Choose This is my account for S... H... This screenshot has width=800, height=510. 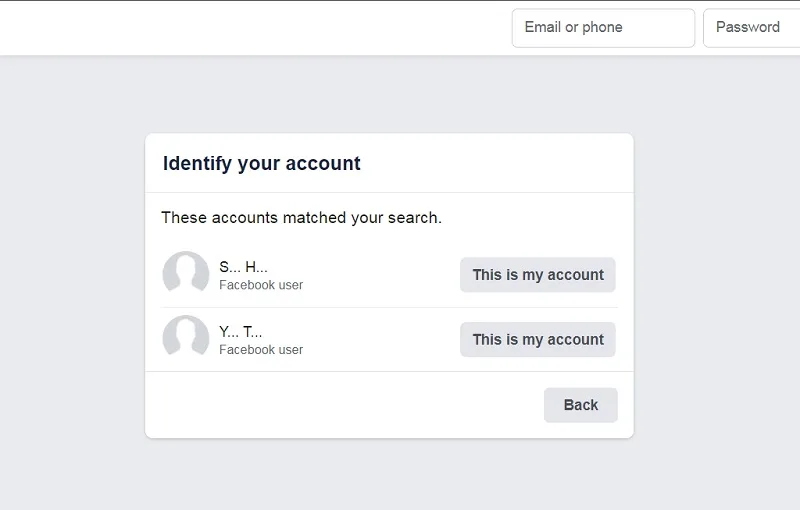tap(538, 275)
